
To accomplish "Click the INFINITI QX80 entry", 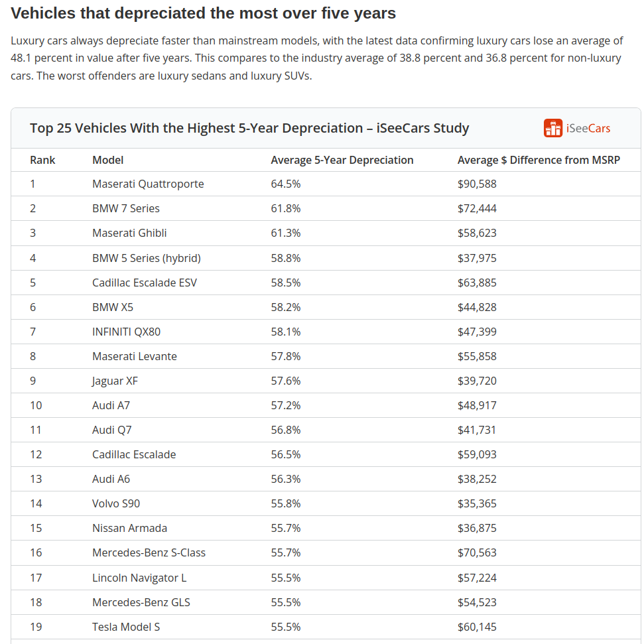I will [x=126, y=332].
